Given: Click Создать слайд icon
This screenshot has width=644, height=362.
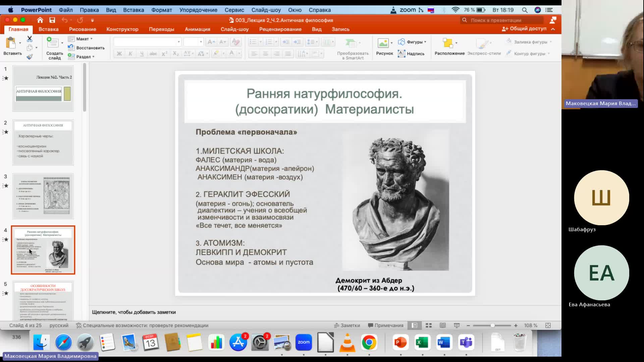Looking at the screenshot, I should coord(52,43).
